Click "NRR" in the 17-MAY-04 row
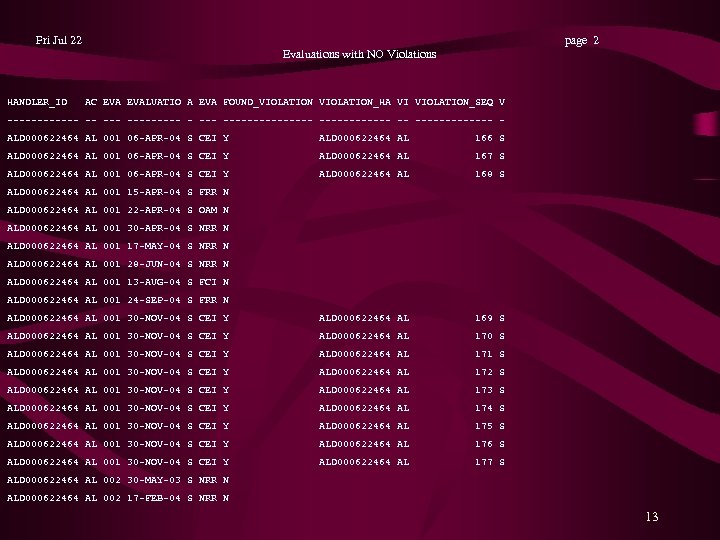Viewport: 720px width, 540px height. pos(208,246)
